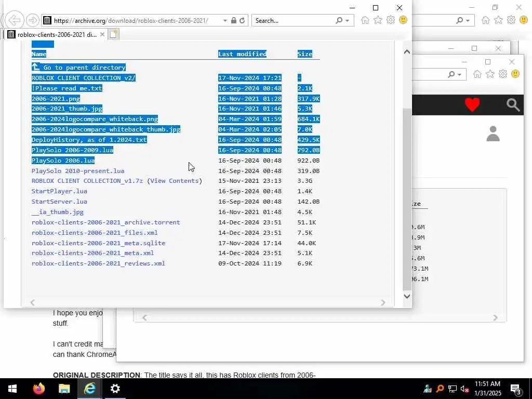Viewport: 532px width, 399px height.
Task: Click the Size column header
Action: click(x=304, y=54)
